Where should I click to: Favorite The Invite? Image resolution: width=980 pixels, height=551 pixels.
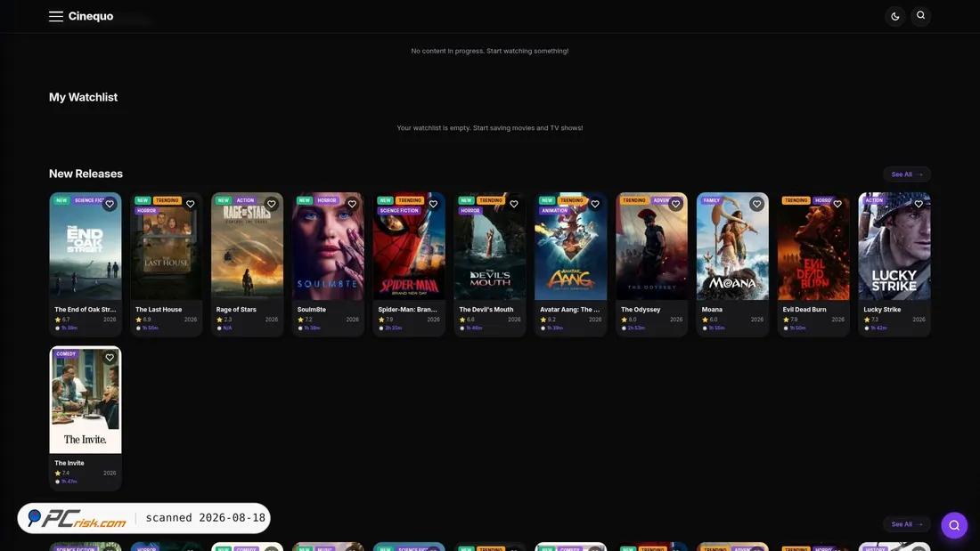[x=110, y=357]
